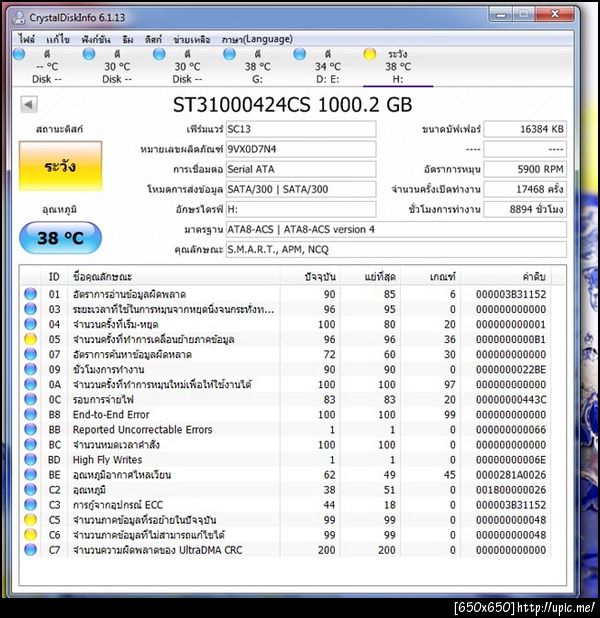This screenshot has height=618, width=600.
Task: Click raw value 0000000000B1
Action: tap(511, 339)
